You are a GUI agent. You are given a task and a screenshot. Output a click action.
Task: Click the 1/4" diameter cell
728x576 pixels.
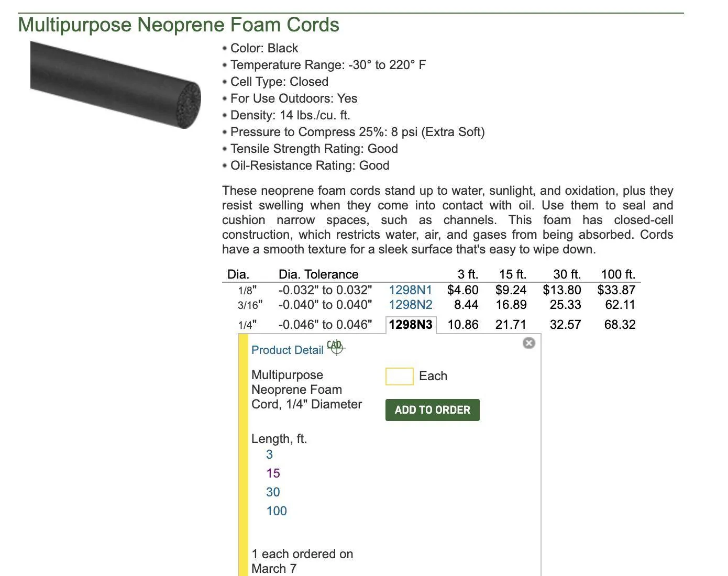coord(247,325)
